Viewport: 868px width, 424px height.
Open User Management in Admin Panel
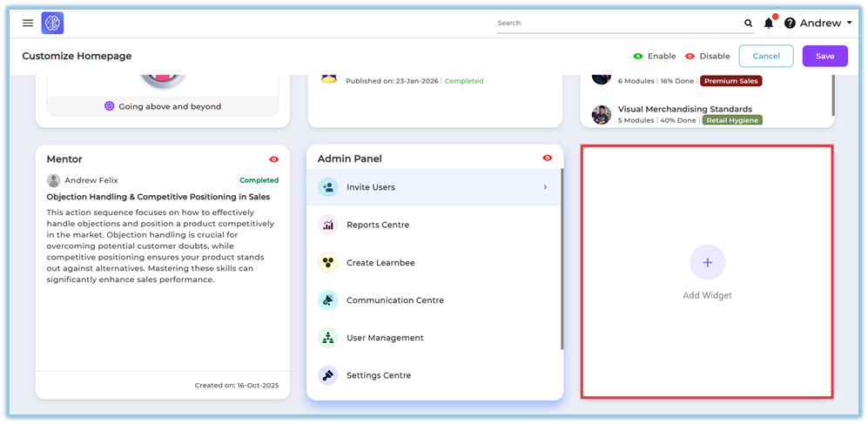pos(385,338)
